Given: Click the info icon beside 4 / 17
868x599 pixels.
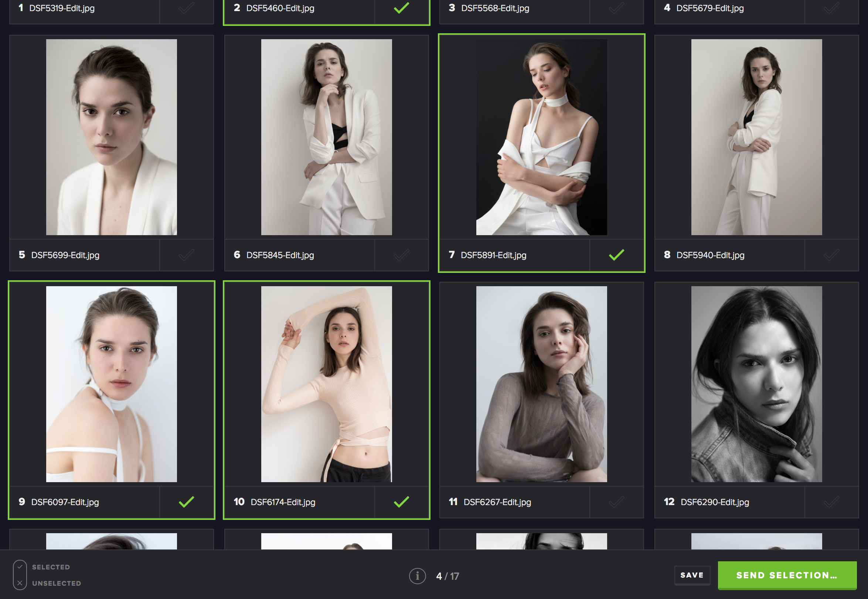Looking at the screenshot, I should click(x=418, y=576).
